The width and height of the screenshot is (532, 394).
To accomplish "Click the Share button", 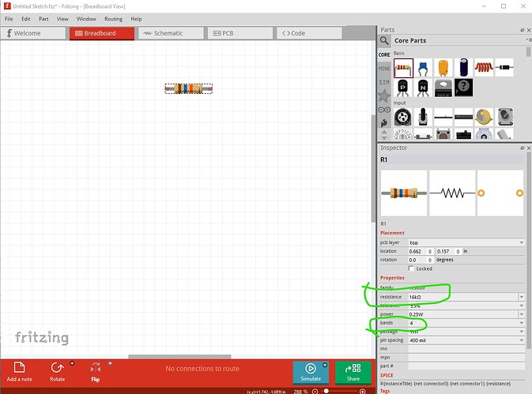I will (x=353, y=372).
